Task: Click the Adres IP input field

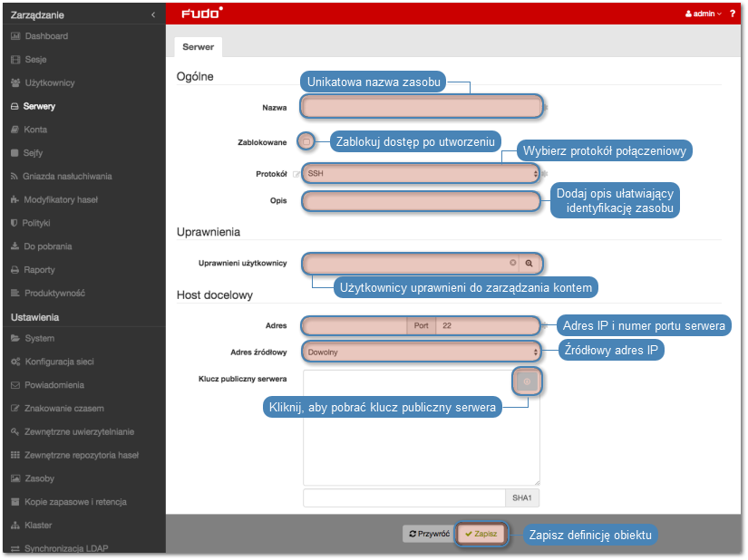Action: [x=355, y=325]
